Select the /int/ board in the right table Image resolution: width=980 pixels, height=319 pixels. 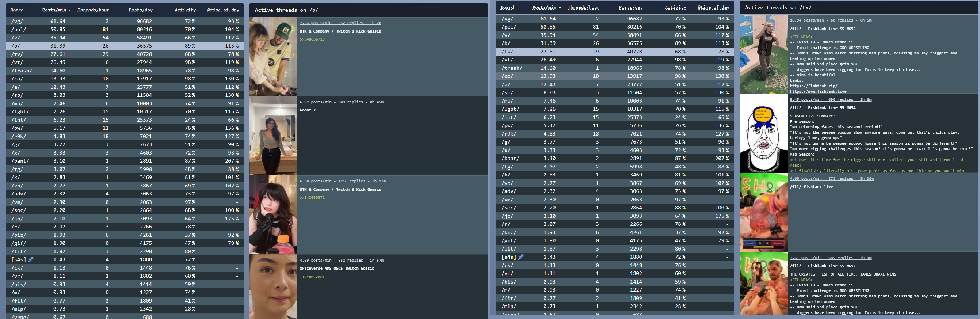point(615,117)
